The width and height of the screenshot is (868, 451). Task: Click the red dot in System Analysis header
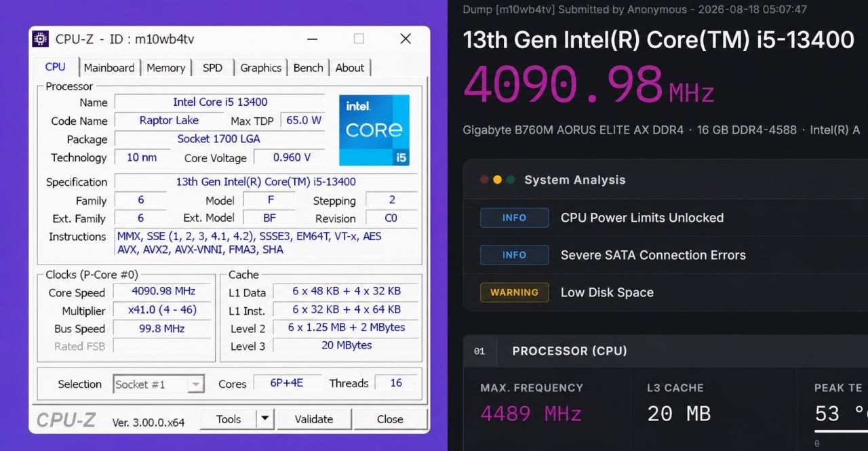pyautogui.click(x=484, y=180)
